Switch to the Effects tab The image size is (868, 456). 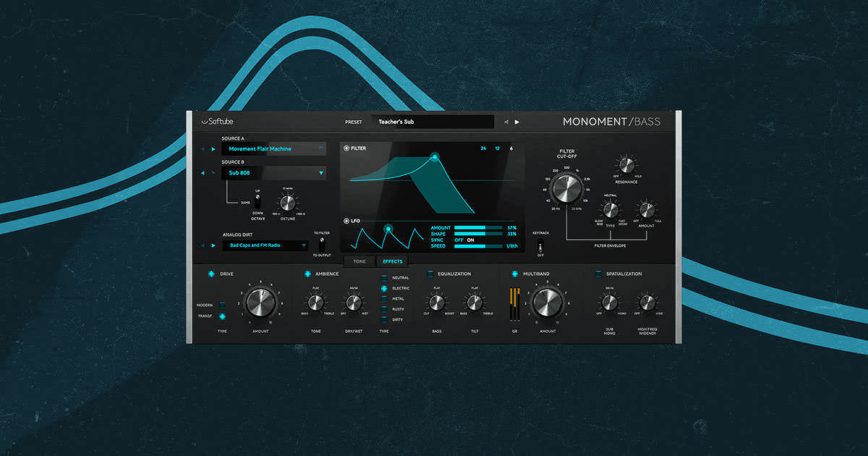(x=393, y=261)
